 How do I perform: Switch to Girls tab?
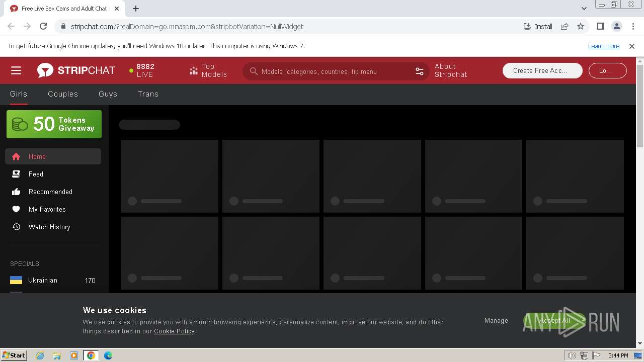(x=19, y=94)
